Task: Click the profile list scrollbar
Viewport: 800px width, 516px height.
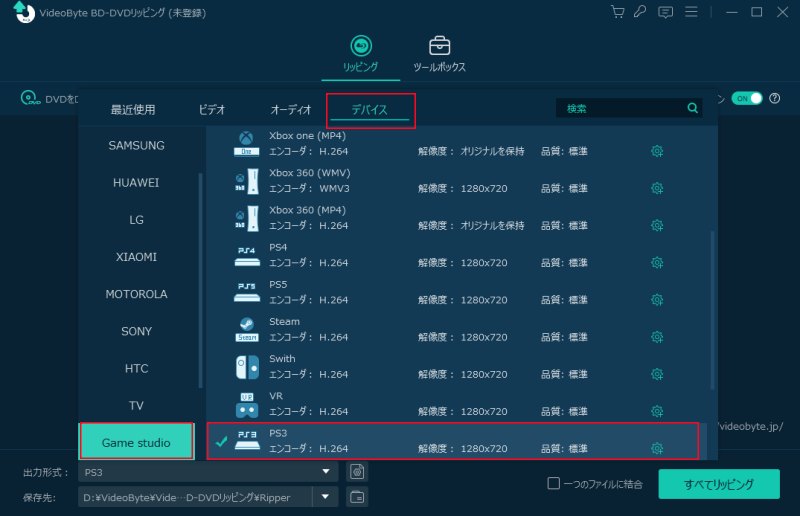Action: pos(712,310)
